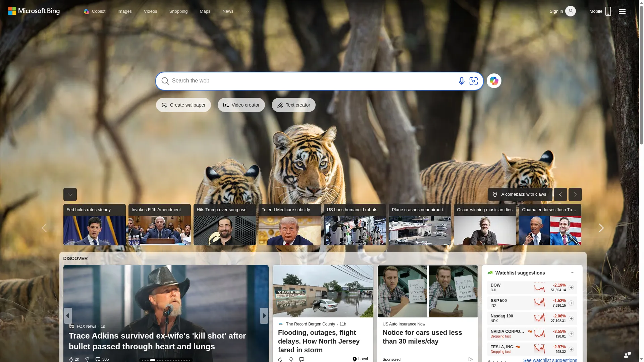The image size is (644, 362).
Task: Open visual search camera icon
Action: (474, 81)
